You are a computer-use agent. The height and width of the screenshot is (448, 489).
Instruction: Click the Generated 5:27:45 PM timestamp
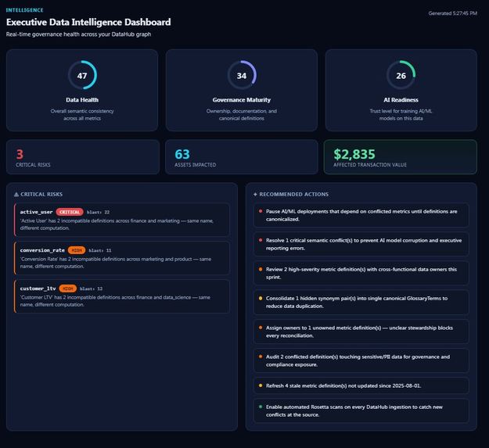pos(452,13)
